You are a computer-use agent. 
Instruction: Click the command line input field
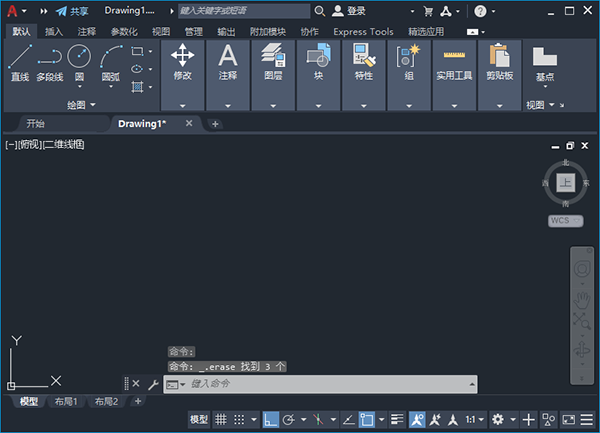(x=330, y=384)
